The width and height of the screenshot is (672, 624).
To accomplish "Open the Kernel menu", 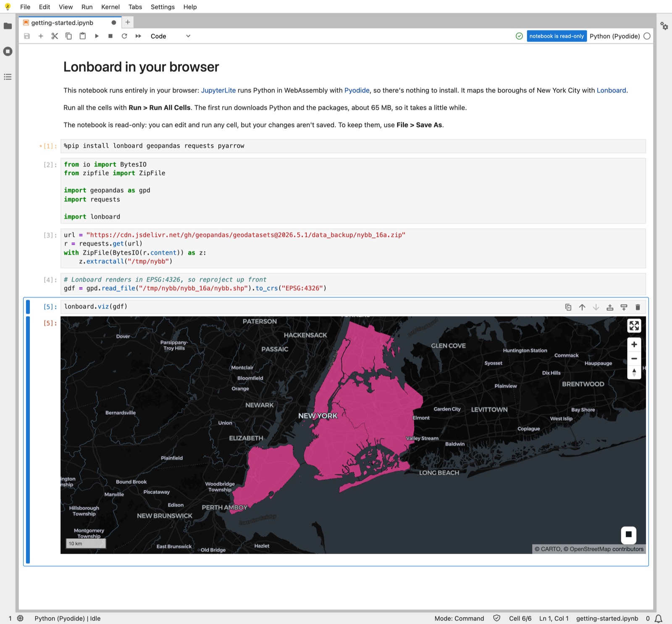I will pos(110,7).
